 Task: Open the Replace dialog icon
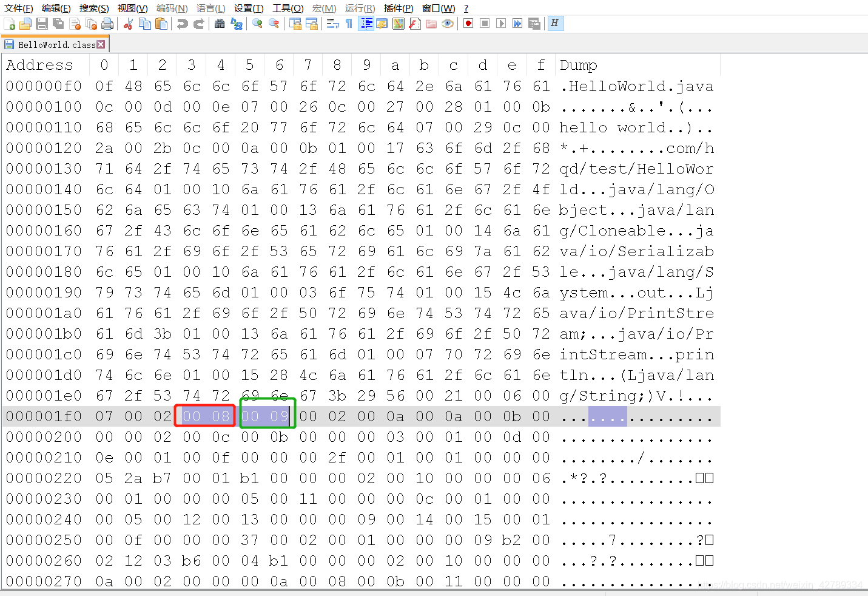237,24
